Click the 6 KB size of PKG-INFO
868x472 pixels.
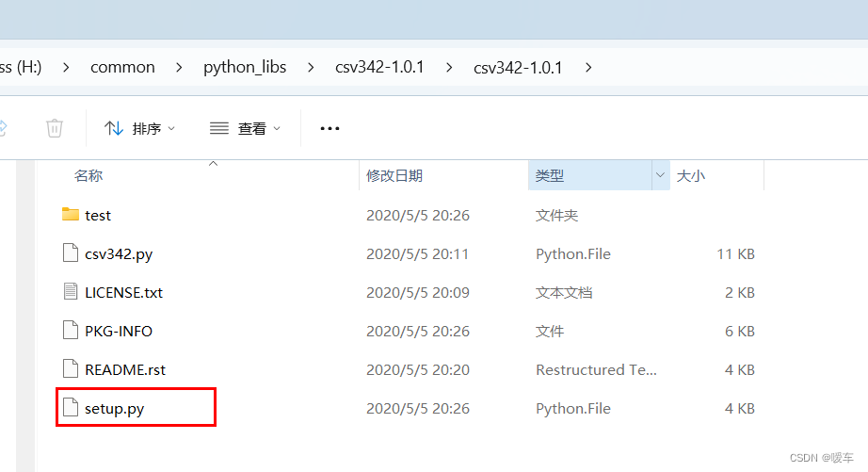tap(740, 332)
